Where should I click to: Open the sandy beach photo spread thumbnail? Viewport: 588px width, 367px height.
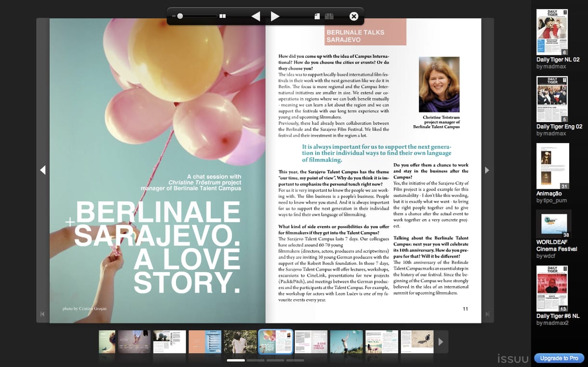(417, 342)
